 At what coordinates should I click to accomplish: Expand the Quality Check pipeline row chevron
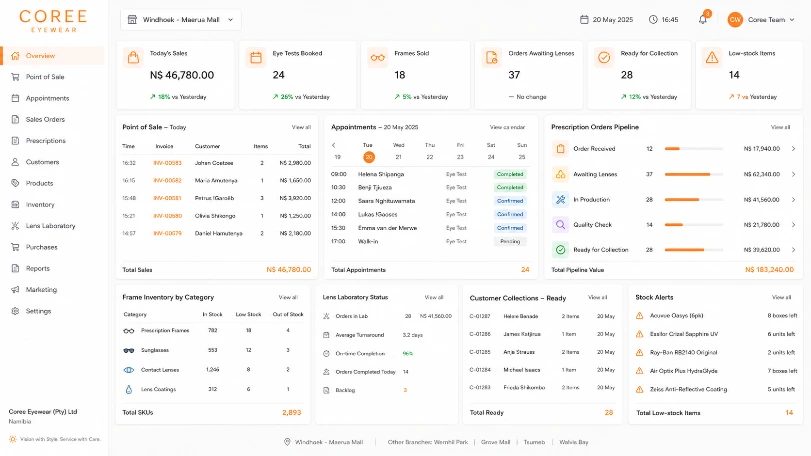[793, 225]
